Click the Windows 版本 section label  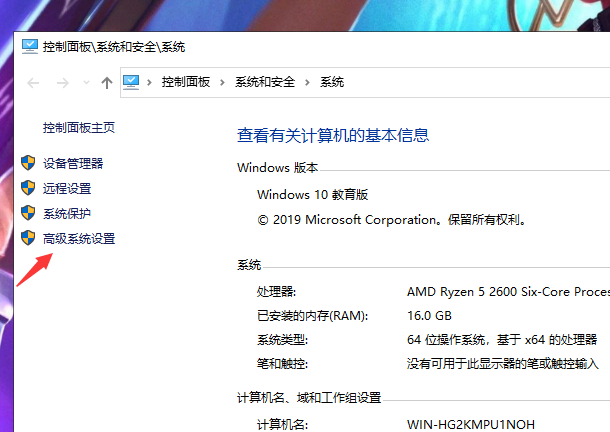(x=277, y=168)
